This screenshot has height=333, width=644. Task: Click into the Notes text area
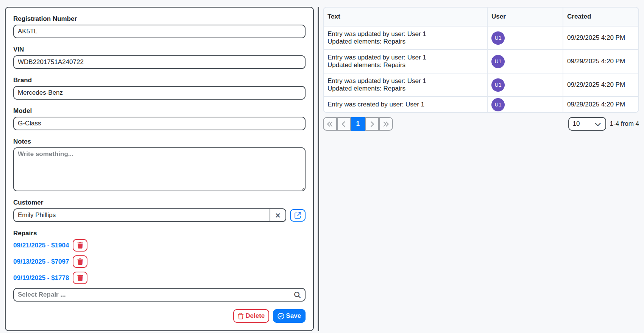pos(159,169)
